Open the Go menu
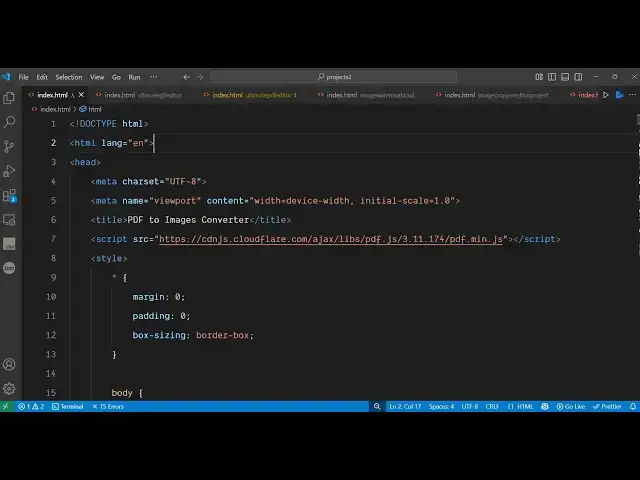The height and width of the screenshot is (480, 640). pos(116,77)
